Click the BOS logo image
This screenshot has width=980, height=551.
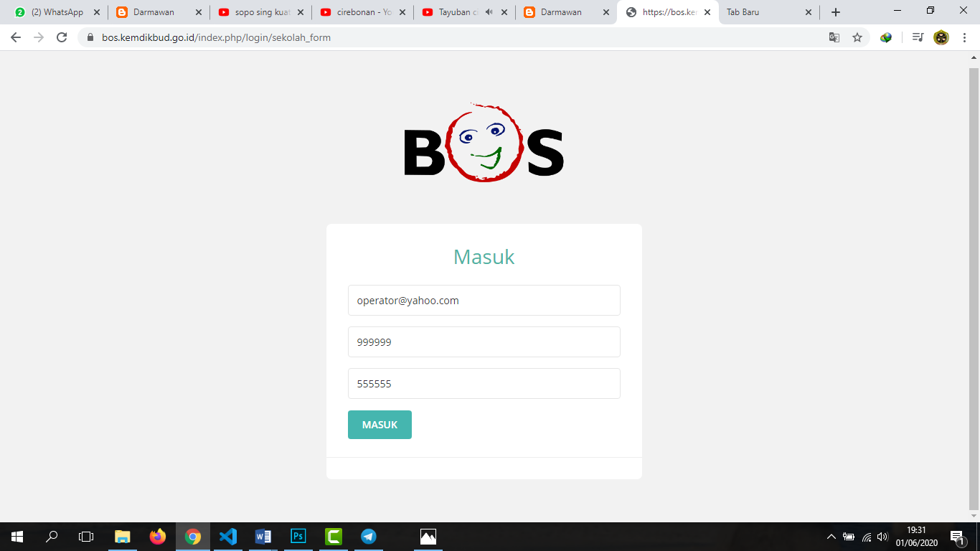(484, 142)
